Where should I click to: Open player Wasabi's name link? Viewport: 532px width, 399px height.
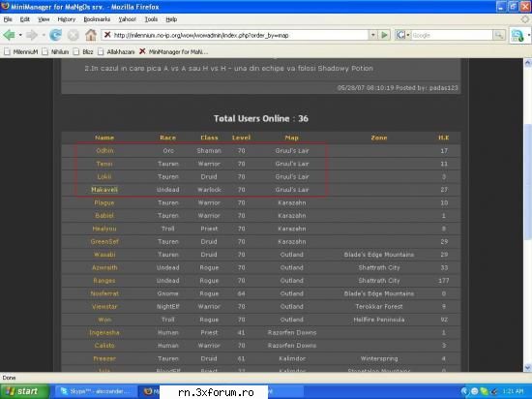point(104,255)
